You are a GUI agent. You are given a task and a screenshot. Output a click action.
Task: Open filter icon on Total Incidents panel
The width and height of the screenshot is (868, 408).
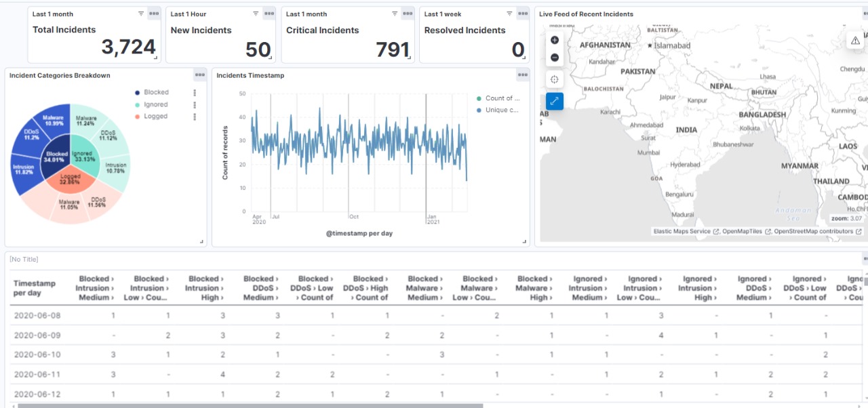[x=141, y=14]
